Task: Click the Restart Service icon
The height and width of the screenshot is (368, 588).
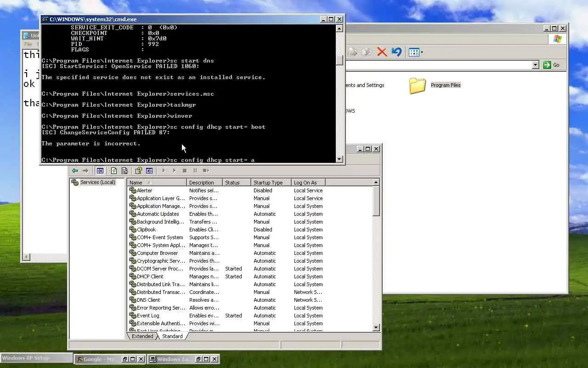Action: [x=206, y=171]
